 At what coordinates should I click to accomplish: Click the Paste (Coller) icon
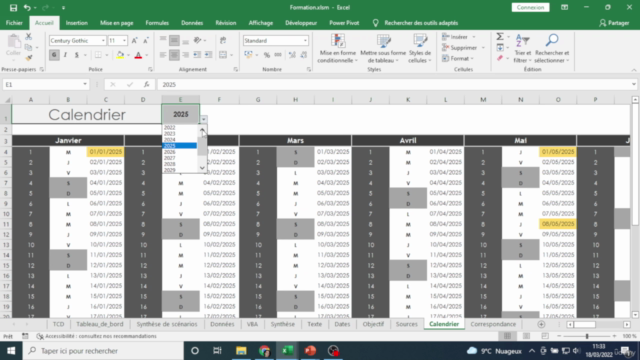13,42
